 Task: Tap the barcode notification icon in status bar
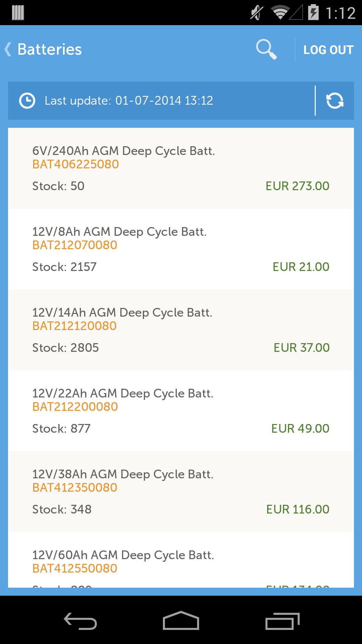pos(18,13)
